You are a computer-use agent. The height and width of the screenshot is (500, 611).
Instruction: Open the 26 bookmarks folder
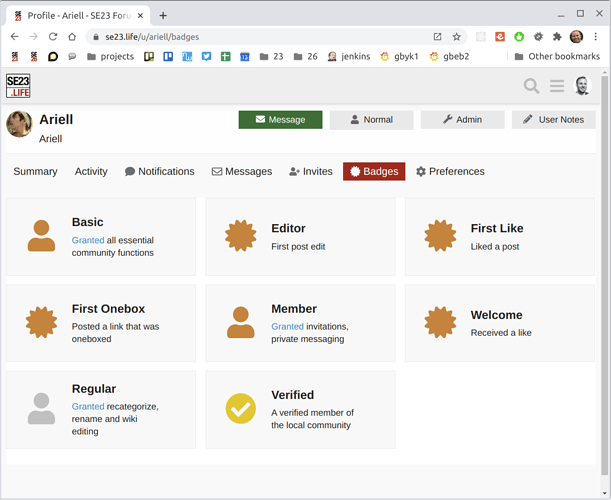[x=306, y=57]
